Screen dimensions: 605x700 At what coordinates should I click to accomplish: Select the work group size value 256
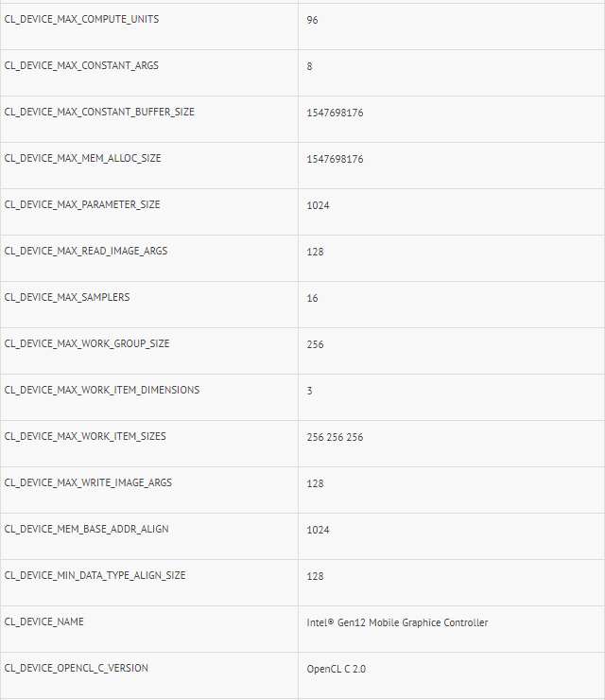coord(315,344)
